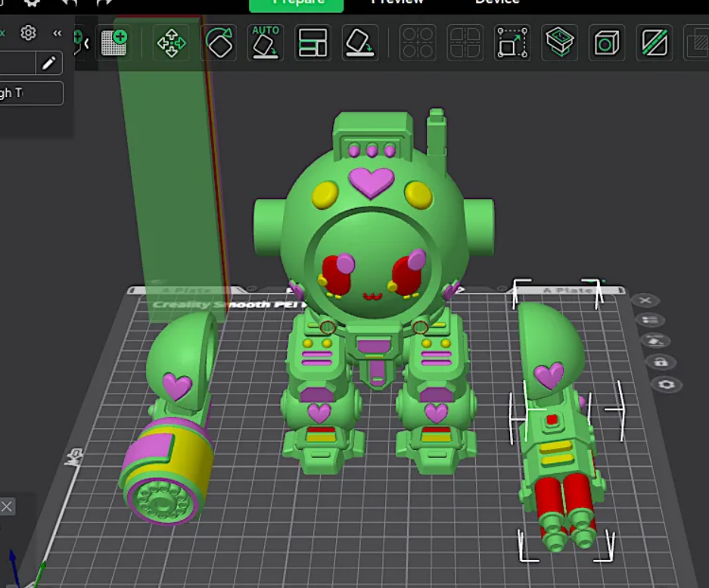Click the Arrange objects layout icon

tap(313, 43)
